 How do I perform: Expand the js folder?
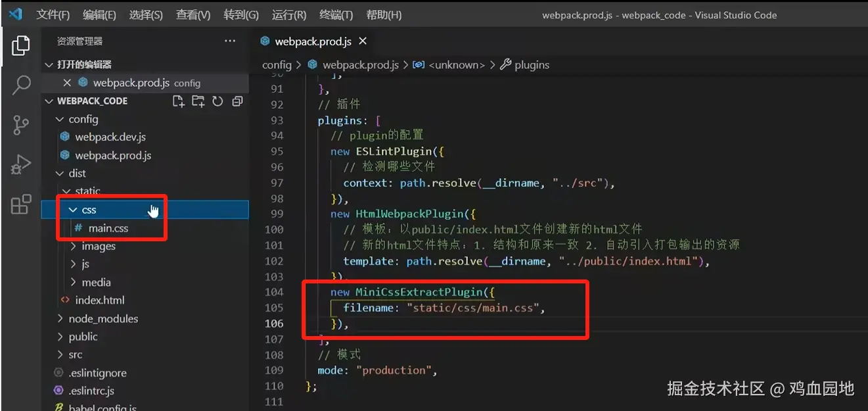click(74, 264)
